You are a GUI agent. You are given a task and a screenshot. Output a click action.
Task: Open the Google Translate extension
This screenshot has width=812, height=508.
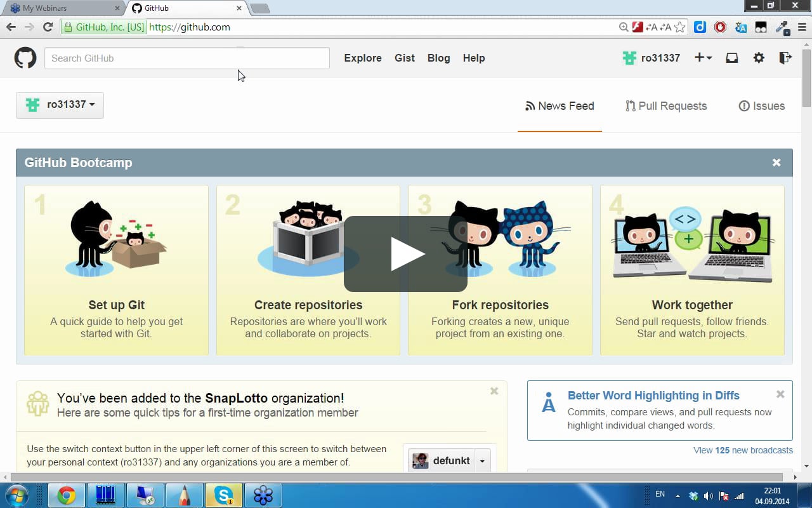740,27
